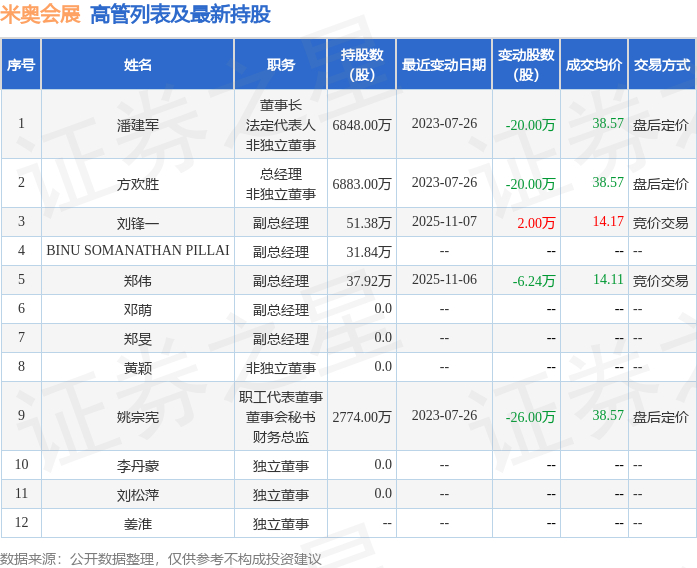Select the 序号 column header
Viewport: 697px width, 568px height.
pos(21,64)
